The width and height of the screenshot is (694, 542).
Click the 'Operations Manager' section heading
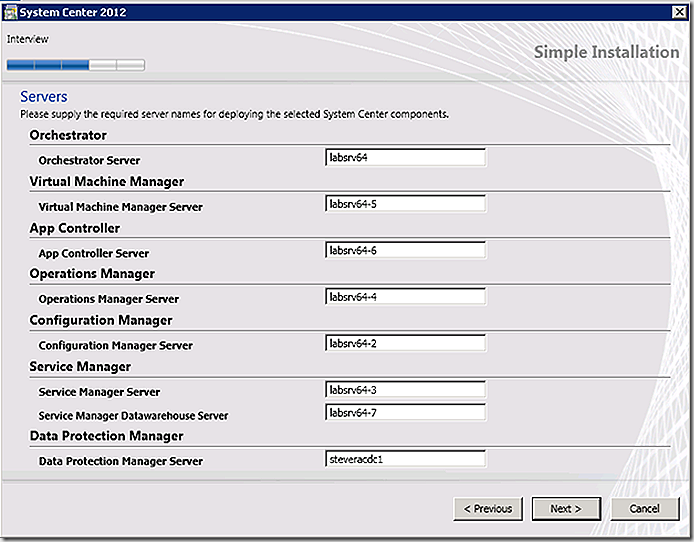[x=92, y=274]
